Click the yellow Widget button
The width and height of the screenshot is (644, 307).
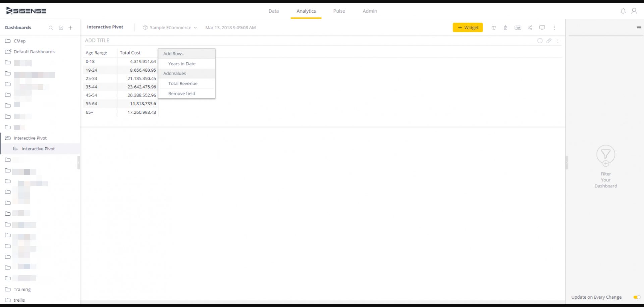tap(468, 27)
